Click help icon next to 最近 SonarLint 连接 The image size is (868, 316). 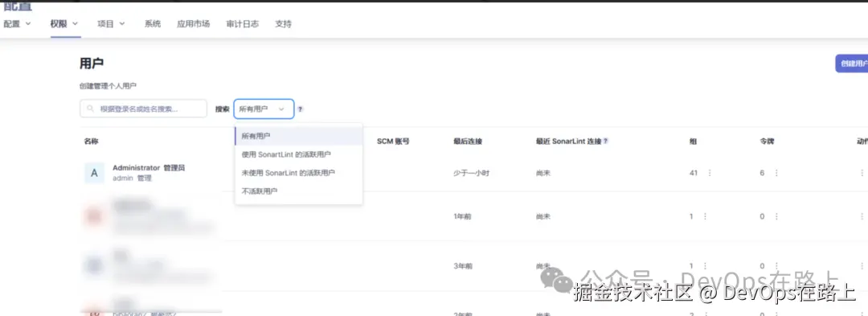tap(606, 142)
